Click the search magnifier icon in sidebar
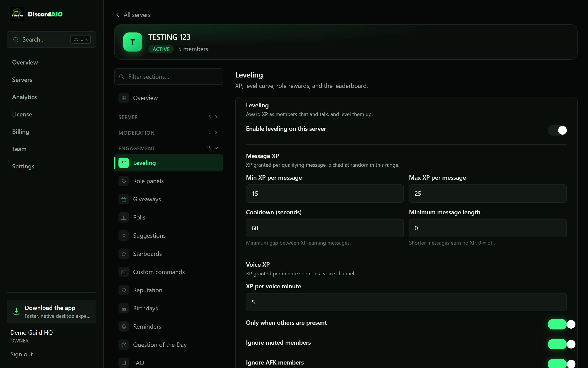The image size is (588, 368). point(16,39)
